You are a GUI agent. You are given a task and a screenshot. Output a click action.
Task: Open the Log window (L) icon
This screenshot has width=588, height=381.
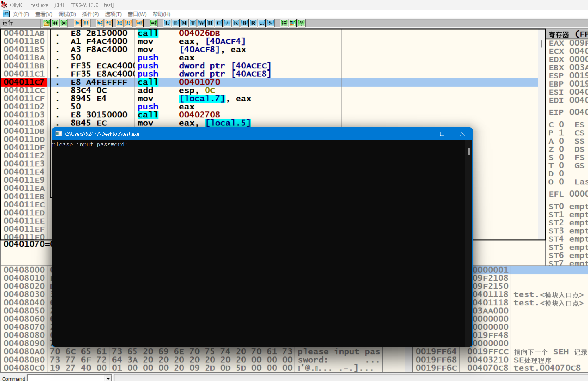coord(167,23)
